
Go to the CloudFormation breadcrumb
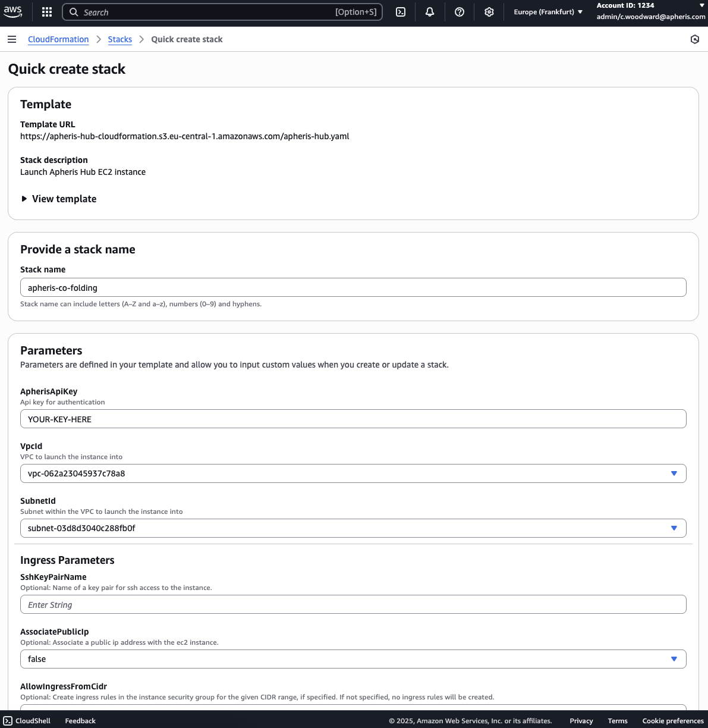pos(58,39)
